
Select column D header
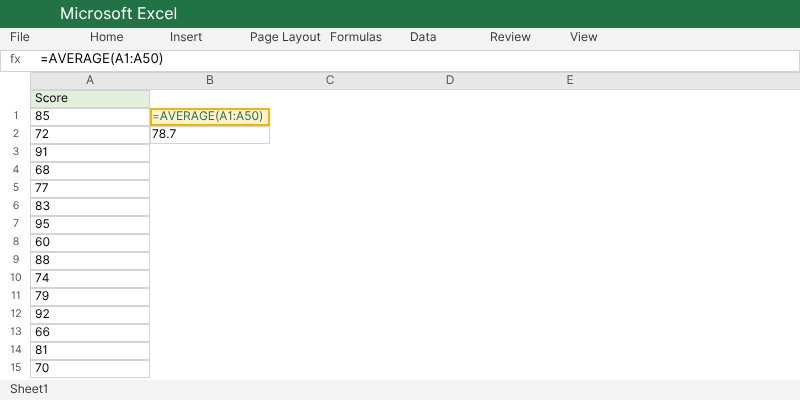pos(449,81)
